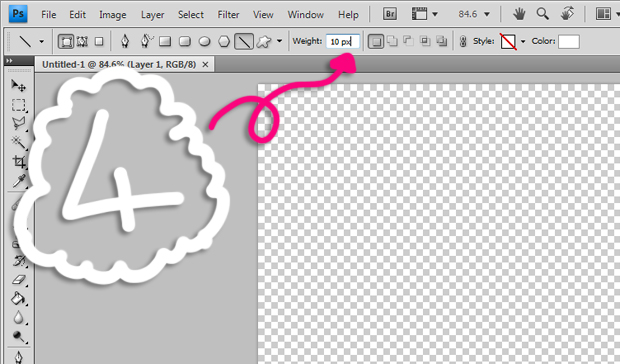Open the Select menu
Screen dimensions: 620x364
[x=191, y=15]
